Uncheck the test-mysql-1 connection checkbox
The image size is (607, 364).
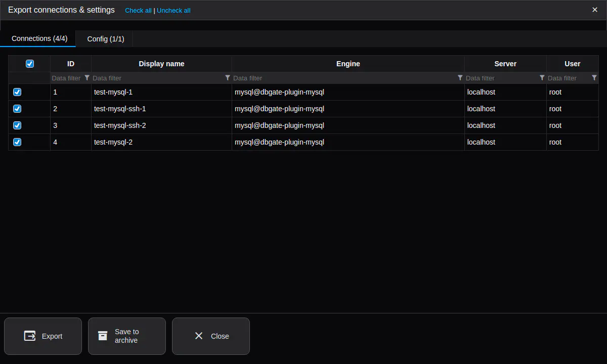(17, 92)
